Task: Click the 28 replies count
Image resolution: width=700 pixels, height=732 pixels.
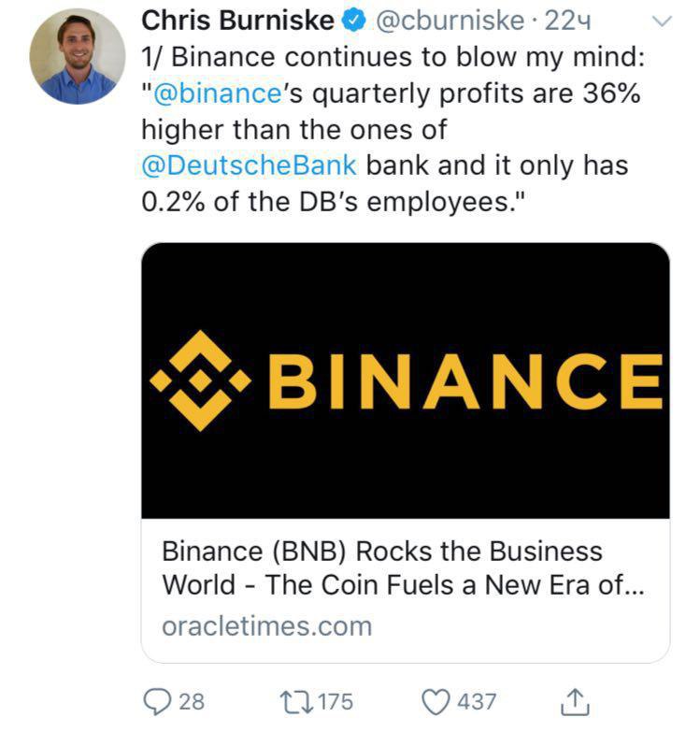Action: (x=192, y=702)
